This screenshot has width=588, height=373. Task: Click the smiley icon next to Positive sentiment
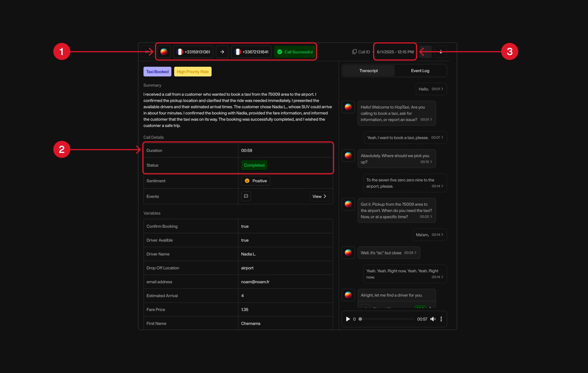coord(247,181)
